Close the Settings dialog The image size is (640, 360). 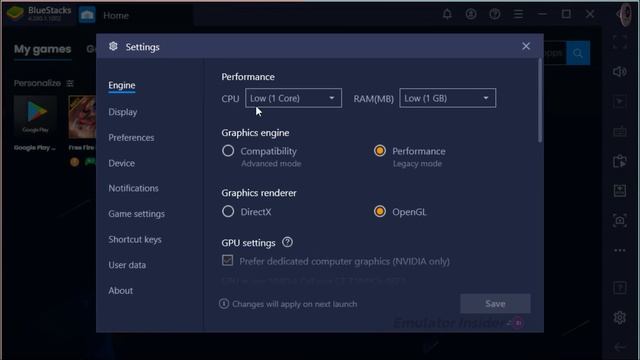(x=526, y=47)
